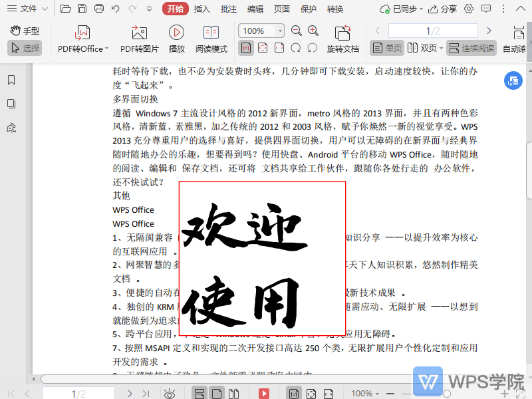
Task: Rotate the document with 旋转文档
Action: click(342, 37)
